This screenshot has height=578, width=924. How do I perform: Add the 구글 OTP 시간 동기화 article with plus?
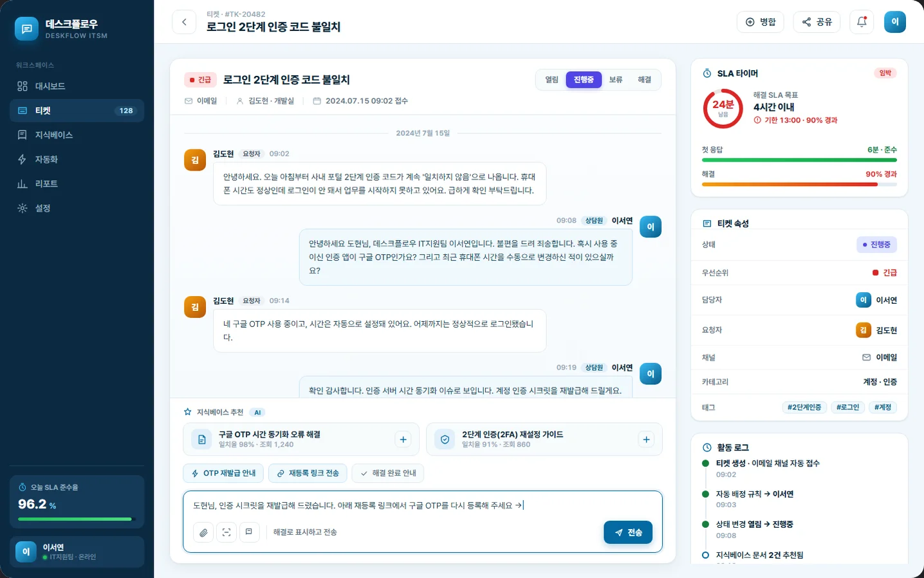click(x=403, y=439)
